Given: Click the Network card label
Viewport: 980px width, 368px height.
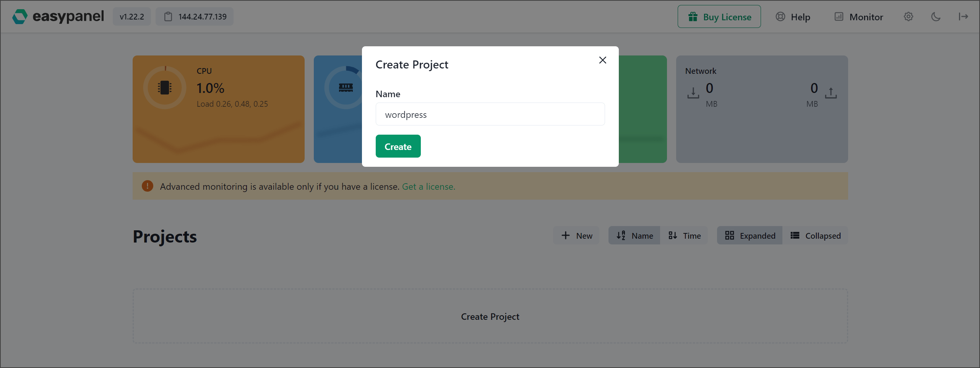Looking at the screenshot, I should pos(701,71).
